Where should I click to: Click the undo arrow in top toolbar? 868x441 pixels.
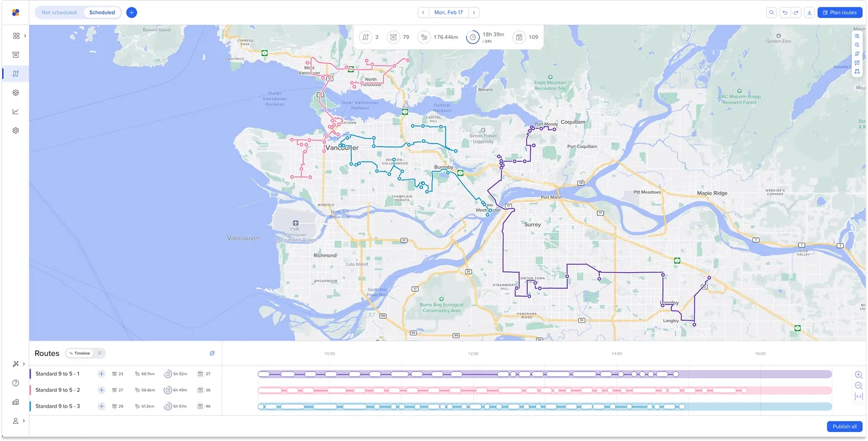click(785, 12)
